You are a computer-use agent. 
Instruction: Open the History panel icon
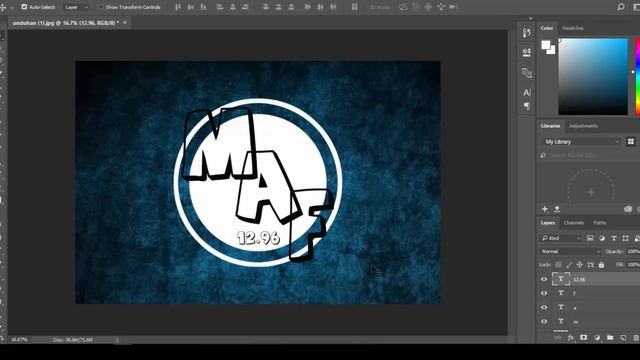click(527, 32)
